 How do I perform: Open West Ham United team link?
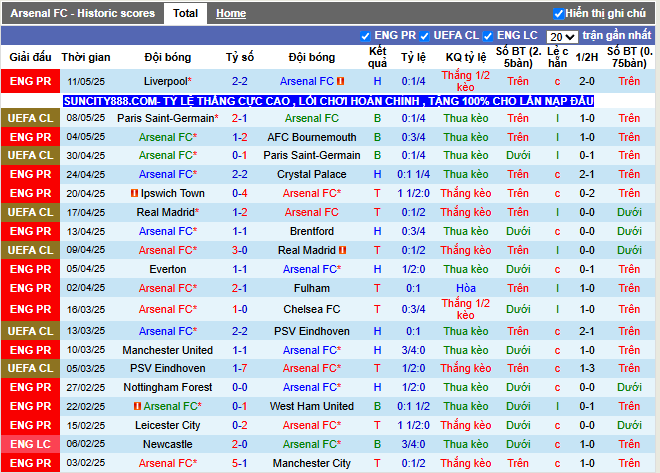click(x=311, y=406)
